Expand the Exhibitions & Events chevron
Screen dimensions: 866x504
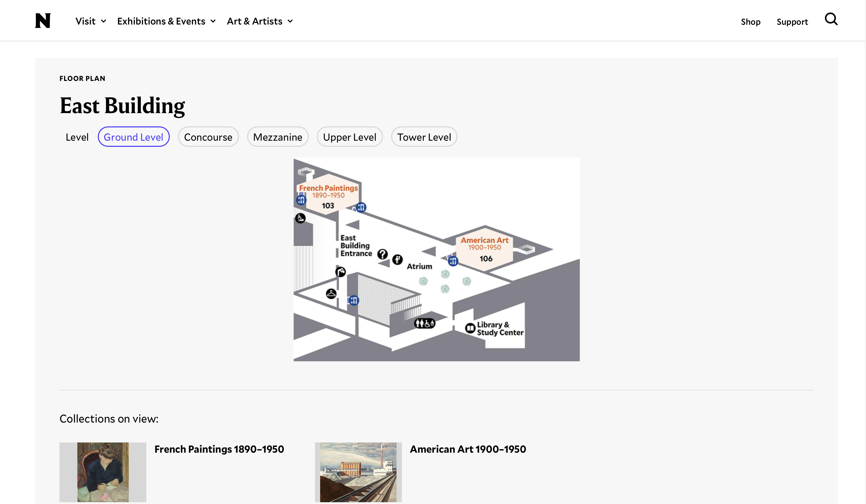(x=213, y=21)
